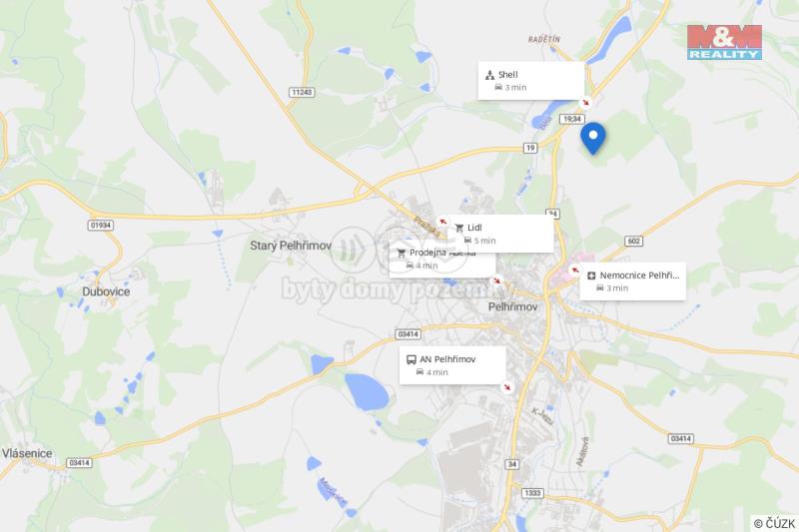This screenshot has width=799, height=532.
Task: Click the red arrow marker below AN Pelhřimov
Action: (507, 387)
